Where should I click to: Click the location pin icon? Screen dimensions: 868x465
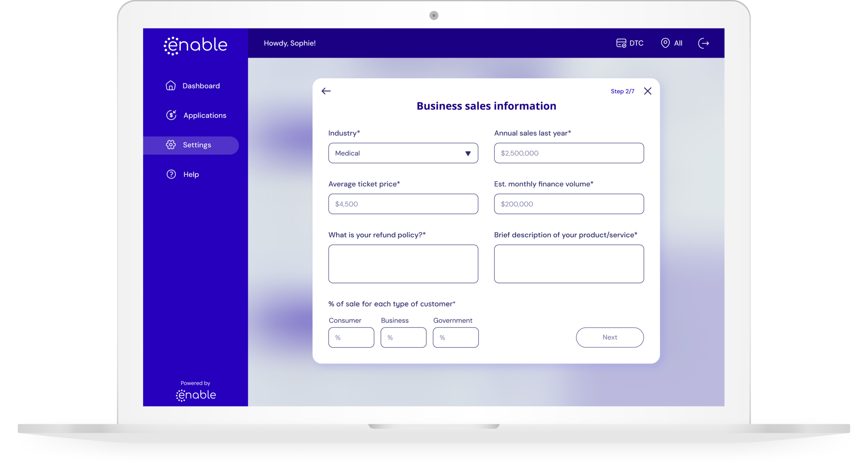[x=665, y=43]
